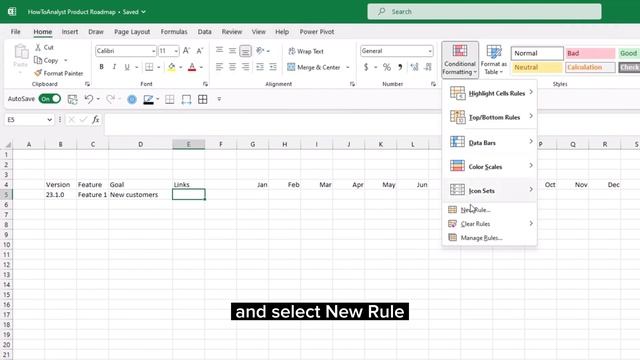Click the Top Align icon

(219, 51)
